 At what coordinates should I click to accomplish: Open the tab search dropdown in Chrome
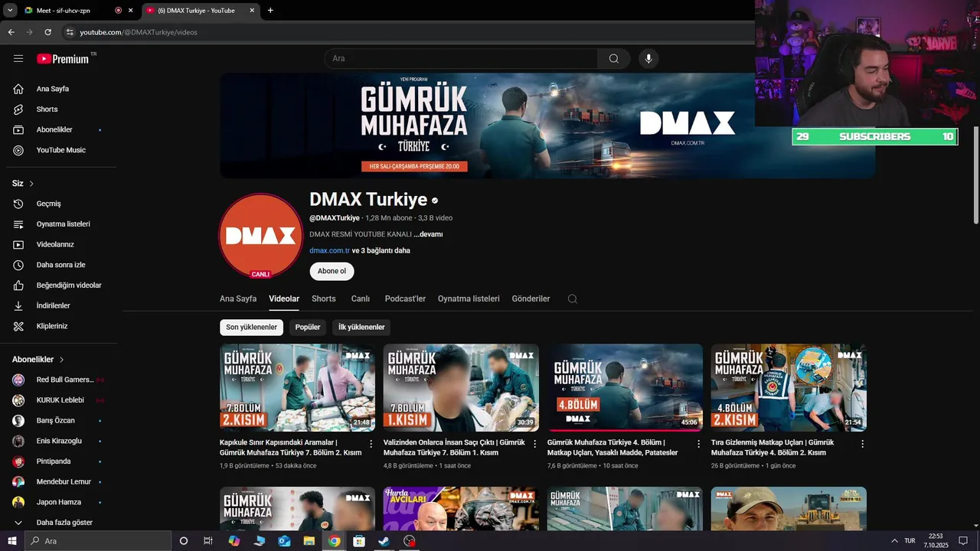10,11
